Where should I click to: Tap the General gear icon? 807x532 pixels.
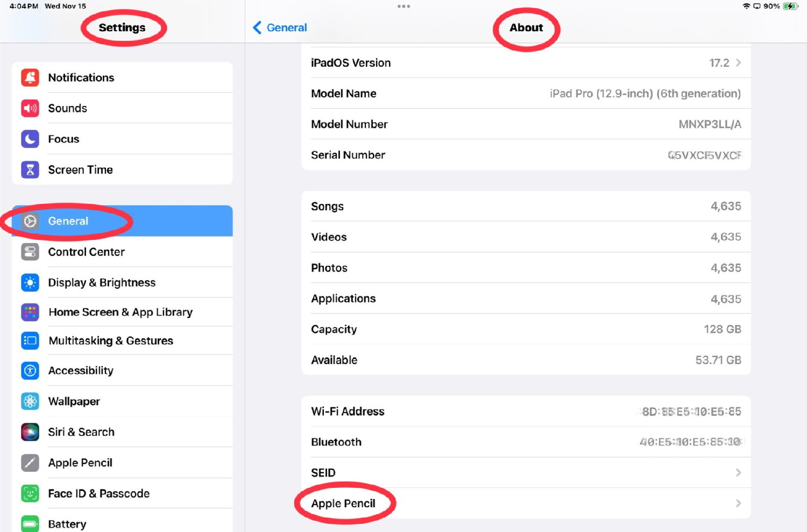tap(30, 221)
